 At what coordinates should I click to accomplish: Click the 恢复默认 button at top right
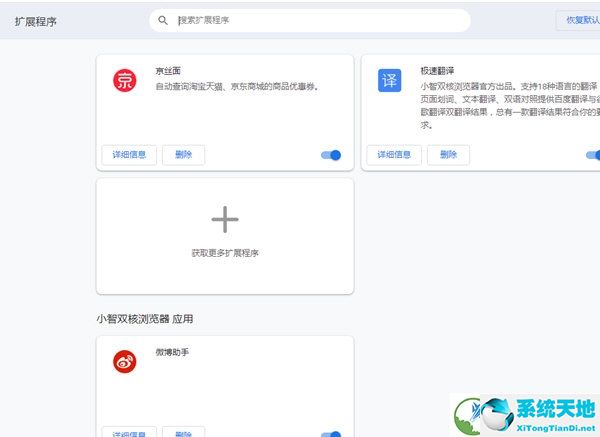click(x=578, y=20)
